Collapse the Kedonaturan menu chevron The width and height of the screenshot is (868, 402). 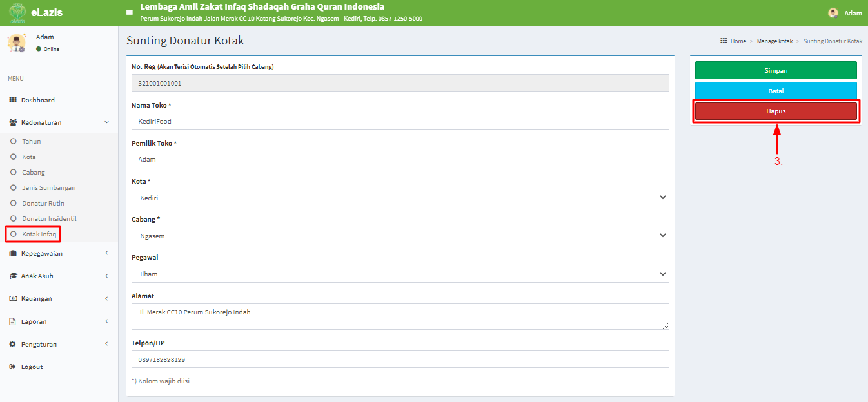click(x=107, y=122)
